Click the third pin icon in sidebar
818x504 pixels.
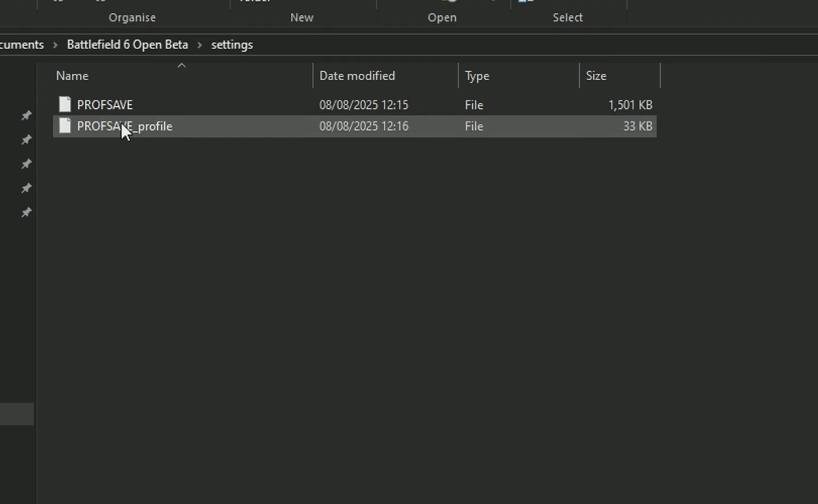[x=26, y=164]
